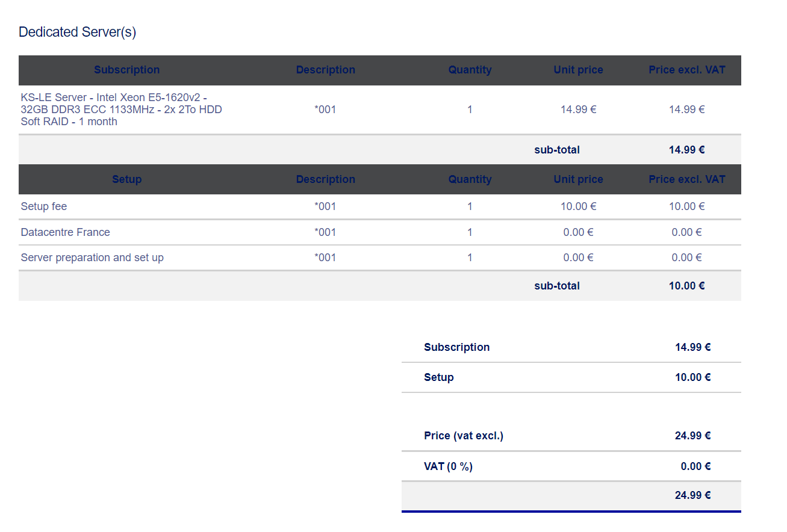This screenshot has width=787, height=532.
Task: Click "Description" header of the Setup table
Action: click(326, 179)
